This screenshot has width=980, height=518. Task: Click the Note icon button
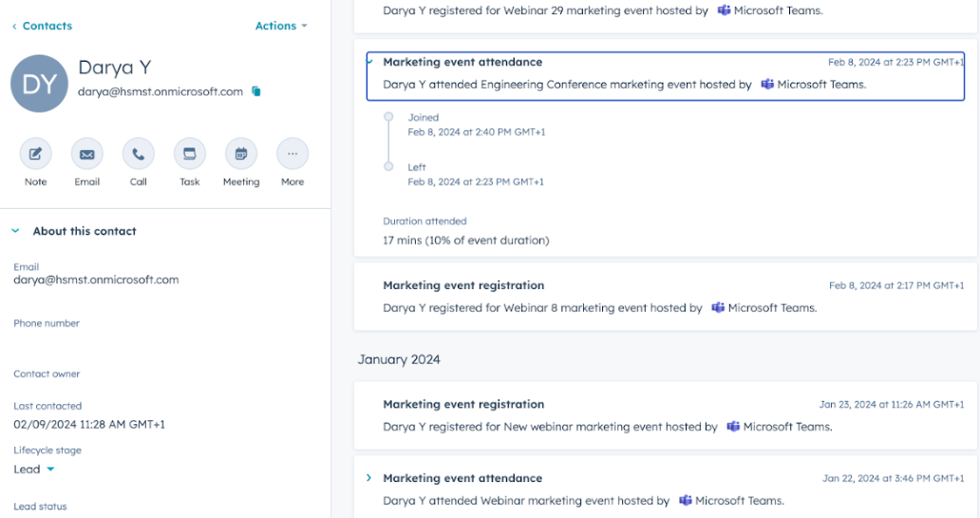[x=36, y=154]
